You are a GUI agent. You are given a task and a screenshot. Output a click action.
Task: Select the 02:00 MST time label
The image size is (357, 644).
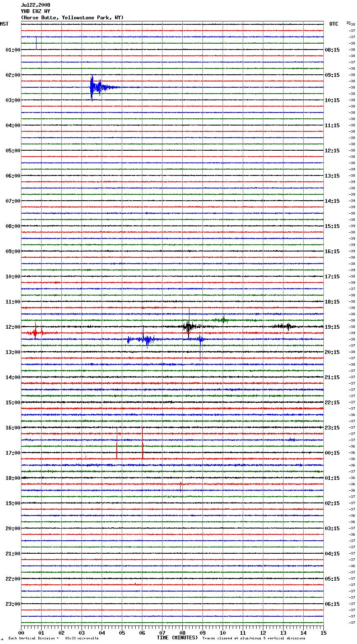point(13,75)
